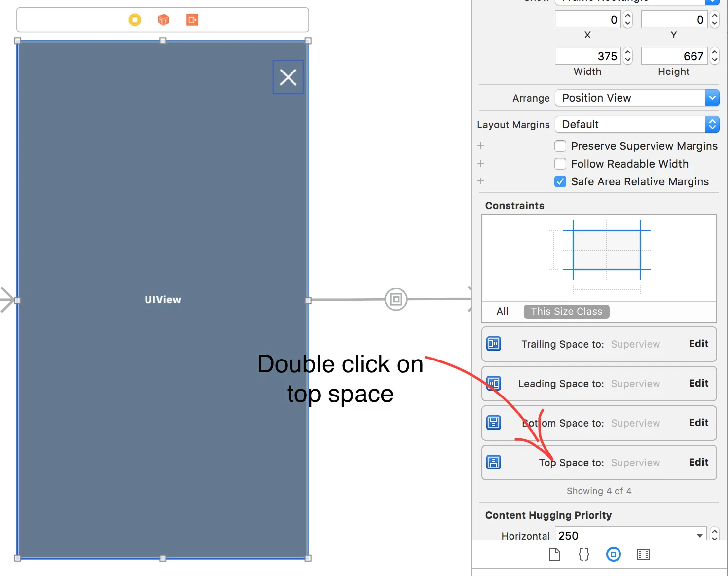728x576 pixels.
Task: Open the Code Snippet library icon
Action: pos(584,554)
